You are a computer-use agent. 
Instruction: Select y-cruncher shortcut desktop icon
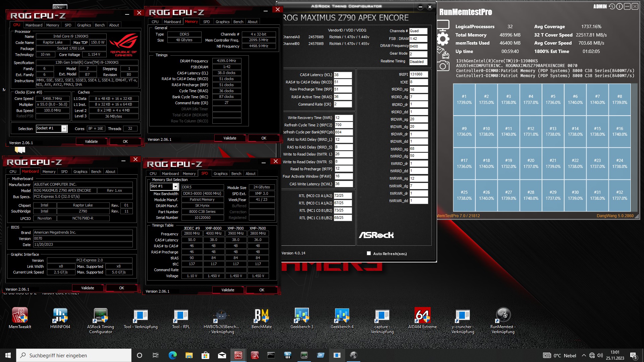click(x=463, y=321)
